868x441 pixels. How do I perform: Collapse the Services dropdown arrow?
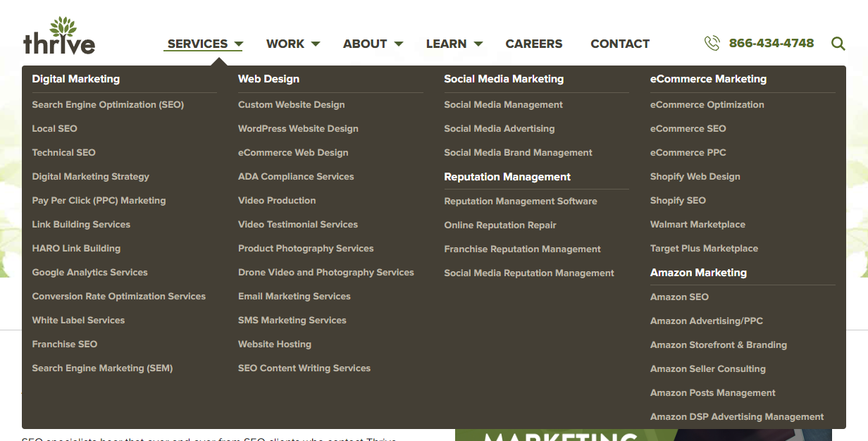pos(239,44)
